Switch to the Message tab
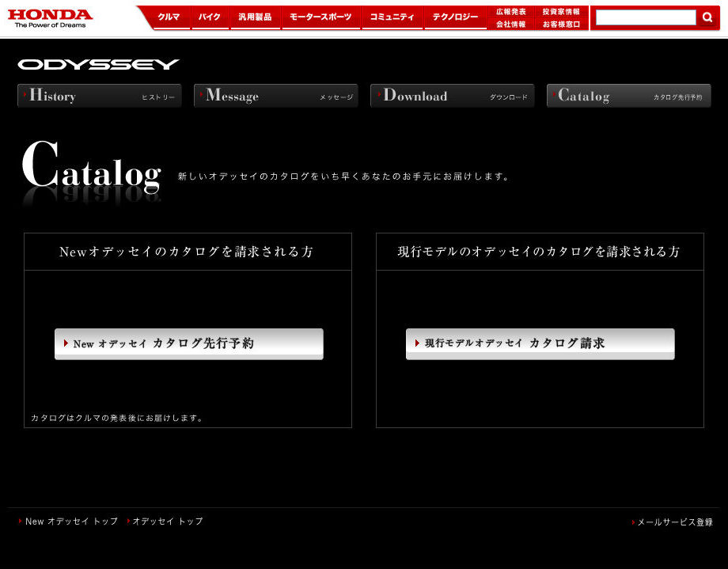This screenshot has width=728, height=569. [276, 96]
